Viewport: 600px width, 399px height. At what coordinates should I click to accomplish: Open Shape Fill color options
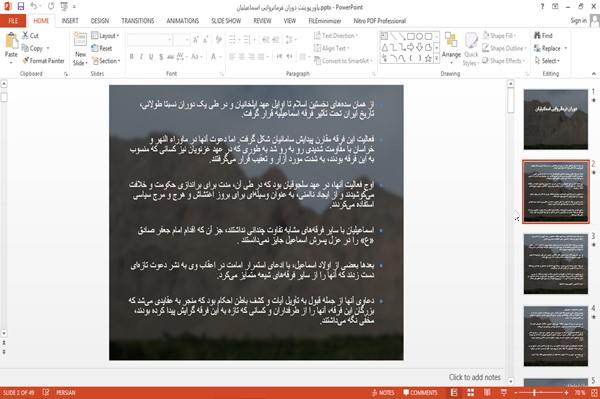tap(499, 36)
